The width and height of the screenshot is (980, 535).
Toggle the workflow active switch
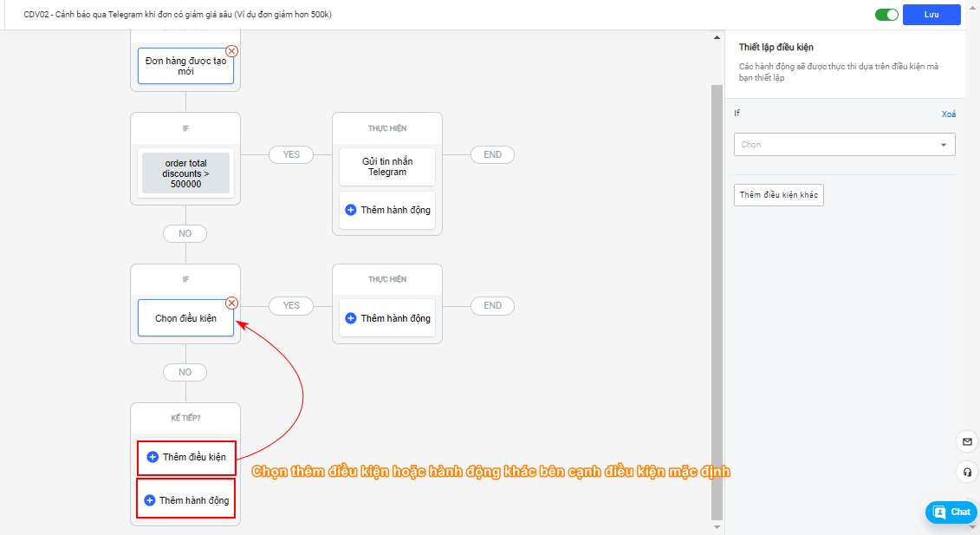[886, 15]
